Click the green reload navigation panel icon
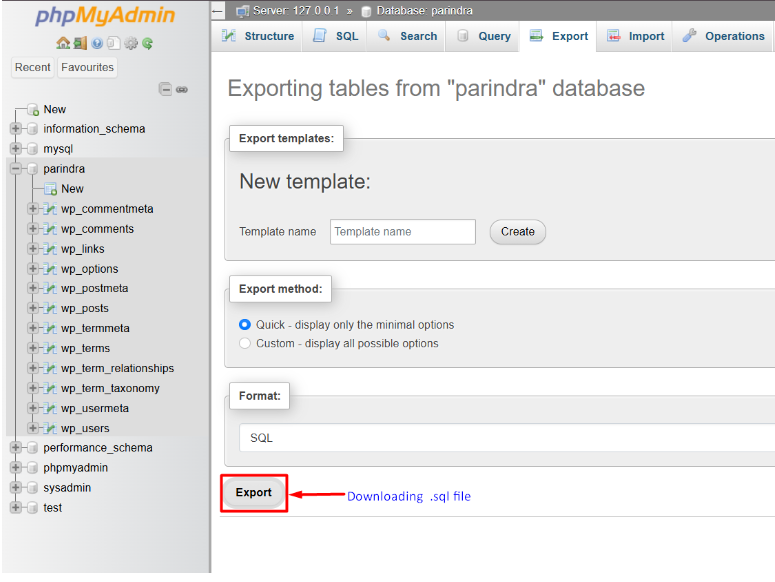The height and width of the screenshot is (582, 775). coord(148,44)
